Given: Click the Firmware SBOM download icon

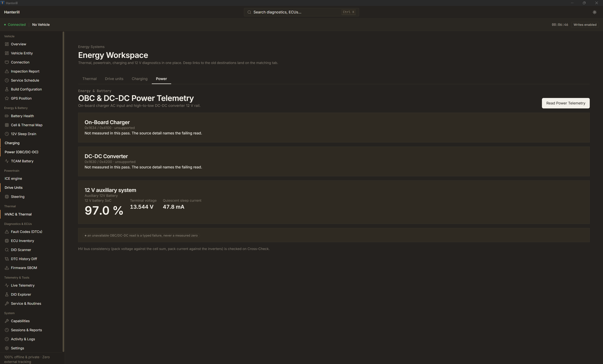Looking at the screenshot, I should 7,268.
